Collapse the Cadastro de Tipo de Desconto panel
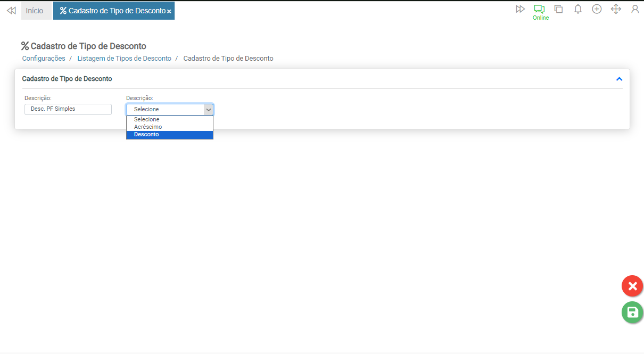 [619, 79]
